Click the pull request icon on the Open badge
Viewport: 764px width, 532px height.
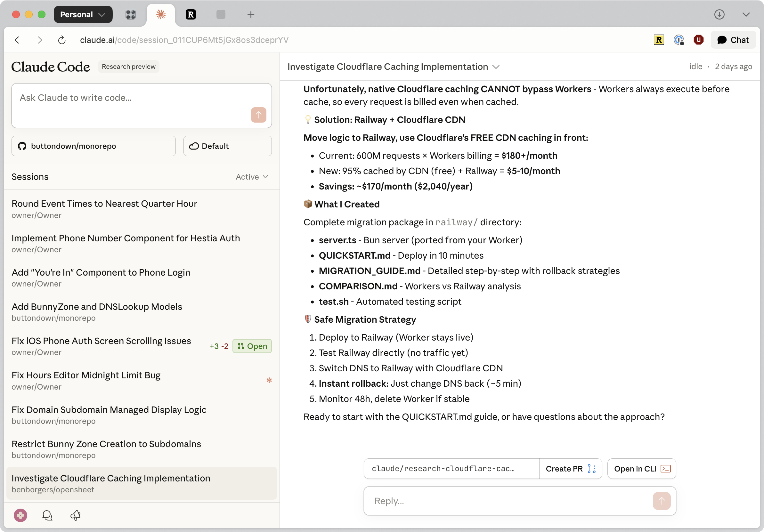pyautogui.click(x=241, y=346)
